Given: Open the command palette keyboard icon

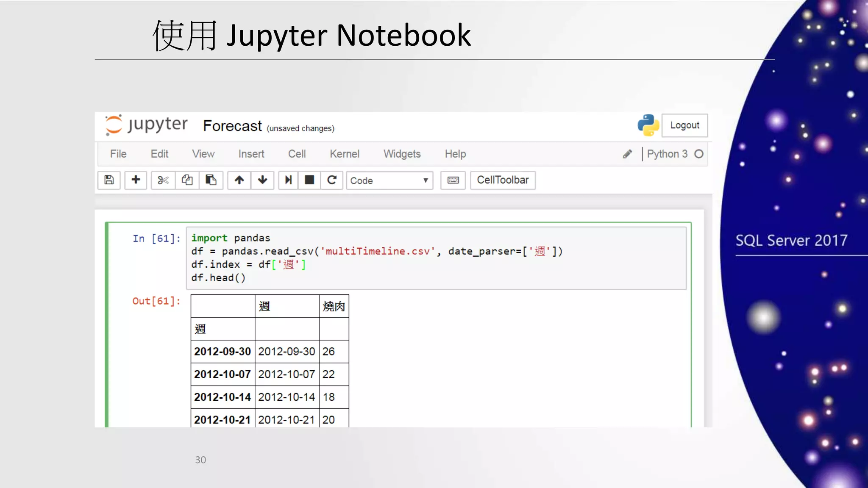Looking at the screenshot, I should pos(453,180).
